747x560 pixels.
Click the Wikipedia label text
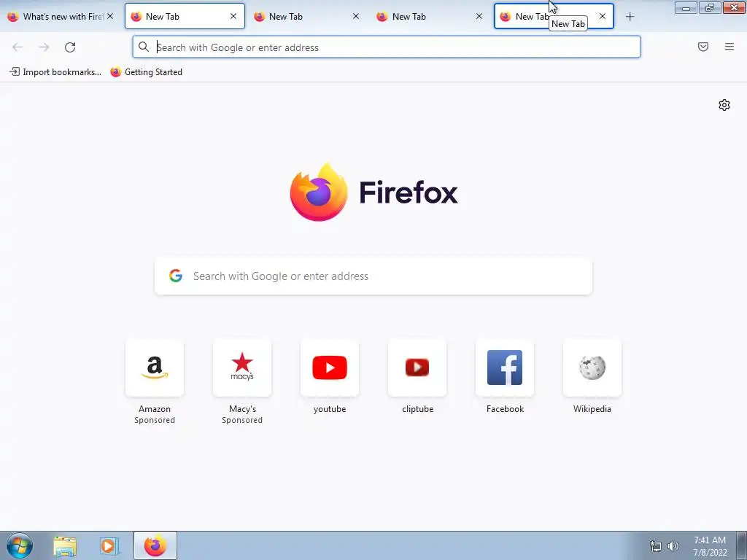tap(592, 409)
